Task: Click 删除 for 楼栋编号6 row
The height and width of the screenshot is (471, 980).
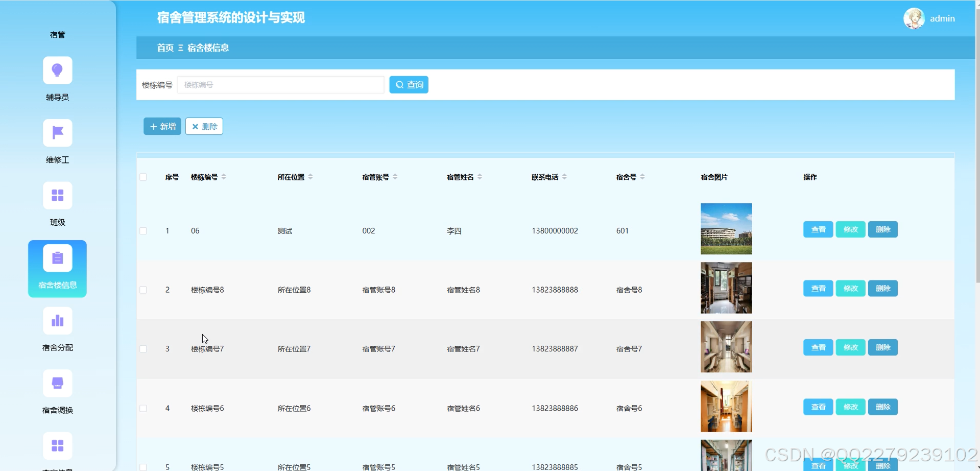Action: pyautogui.click(x=883, y=407)
